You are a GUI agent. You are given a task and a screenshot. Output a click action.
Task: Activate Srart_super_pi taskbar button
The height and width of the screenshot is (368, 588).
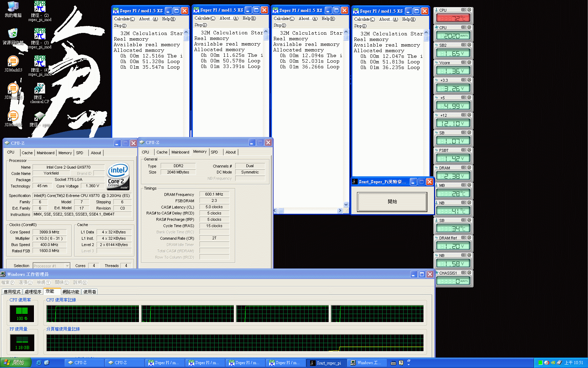327,363
